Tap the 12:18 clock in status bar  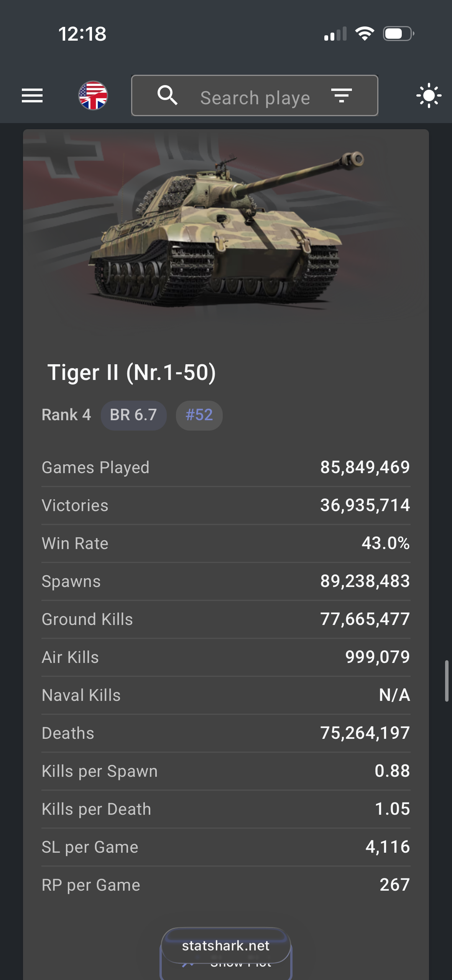(x=82, y=34)
